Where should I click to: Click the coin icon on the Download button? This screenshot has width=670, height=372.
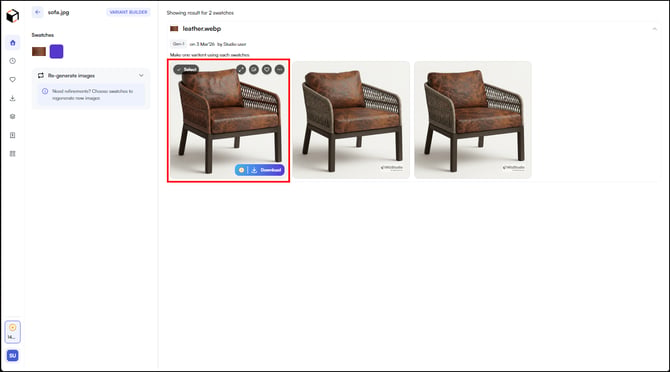[x=241, y=170]
